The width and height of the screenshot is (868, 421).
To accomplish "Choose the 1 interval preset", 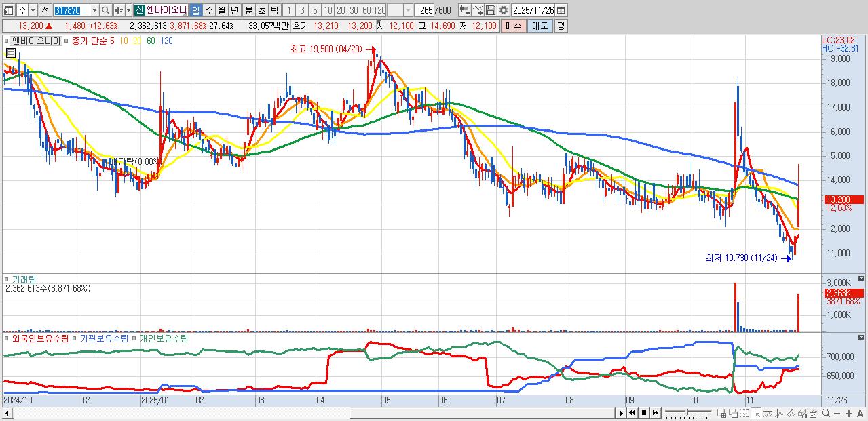I will pos(288,10).
